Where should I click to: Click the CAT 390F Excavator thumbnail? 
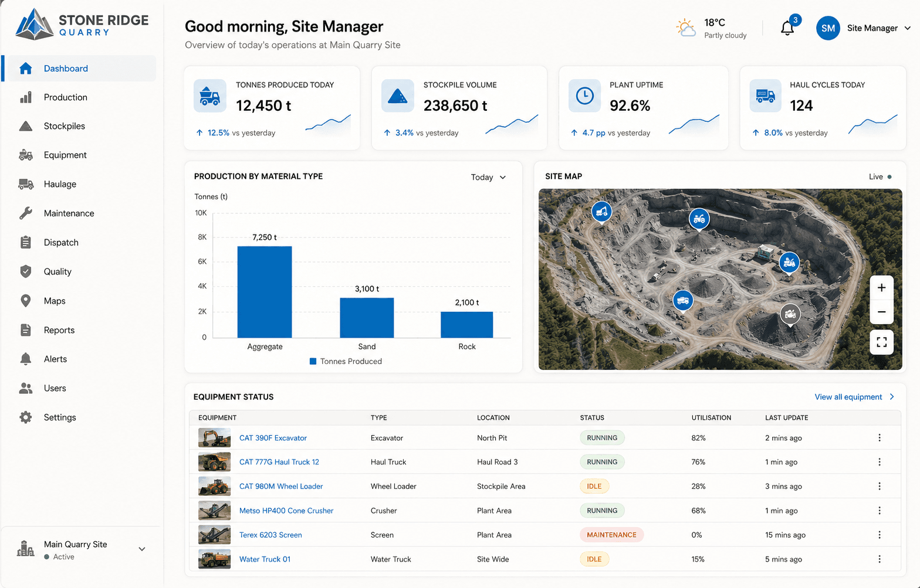pyautogui.click(x=214, y=438)
